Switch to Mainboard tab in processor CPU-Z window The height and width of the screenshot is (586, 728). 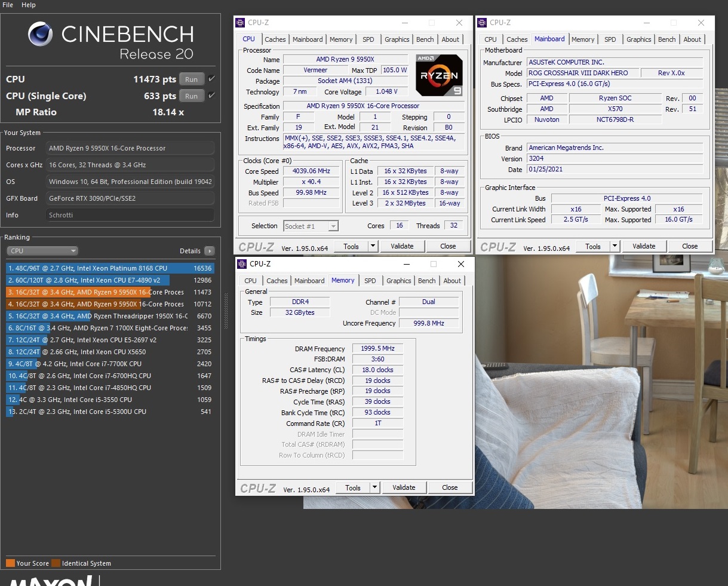point(308,39)
